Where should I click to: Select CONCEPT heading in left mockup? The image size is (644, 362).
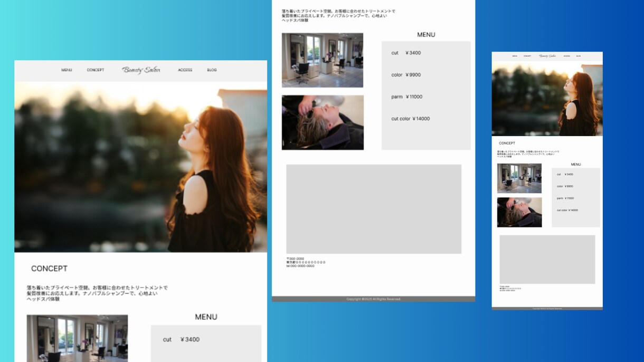pos(49,269)
